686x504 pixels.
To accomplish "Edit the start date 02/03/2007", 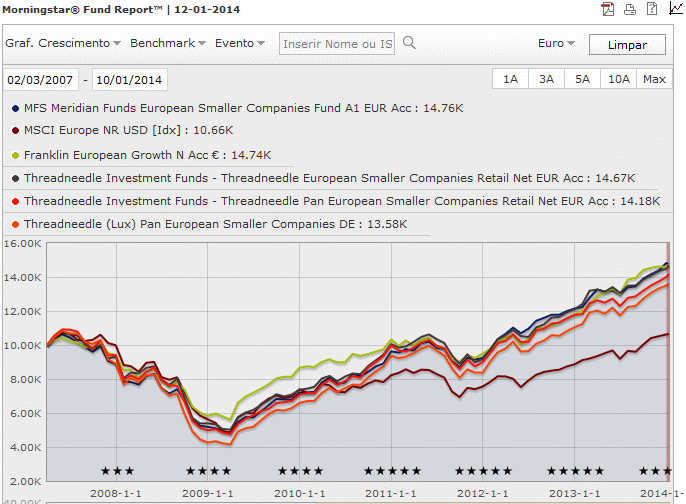I will [x=41, y=80].
